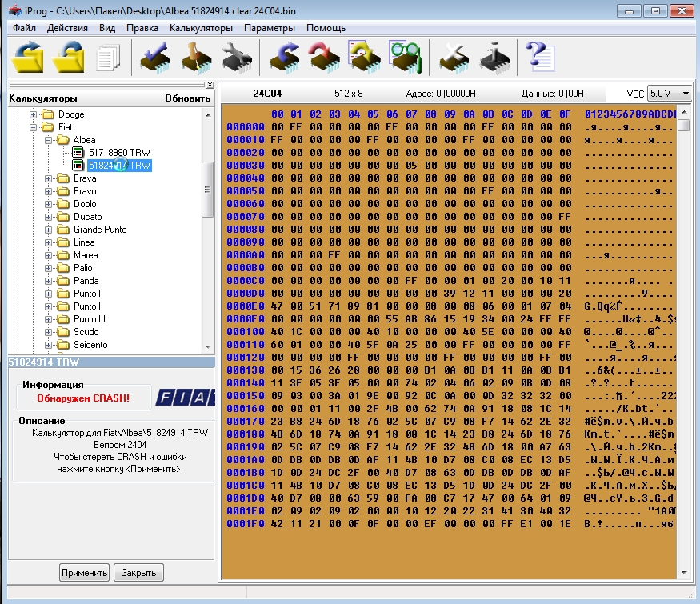Open the Действия menu
Image resolution: width=700 pixels, height=604 pixels.
67,28
